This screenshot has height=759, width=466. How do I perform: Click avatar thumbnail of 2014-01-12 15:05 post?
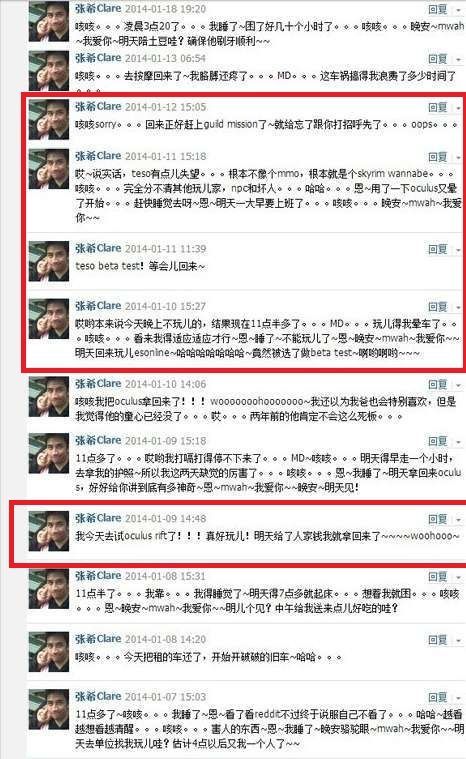tap(48, 120)
